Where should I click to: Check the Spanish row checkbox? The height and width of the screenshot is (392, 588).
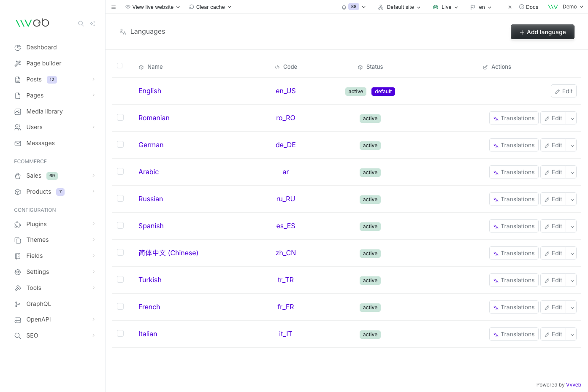120,225
